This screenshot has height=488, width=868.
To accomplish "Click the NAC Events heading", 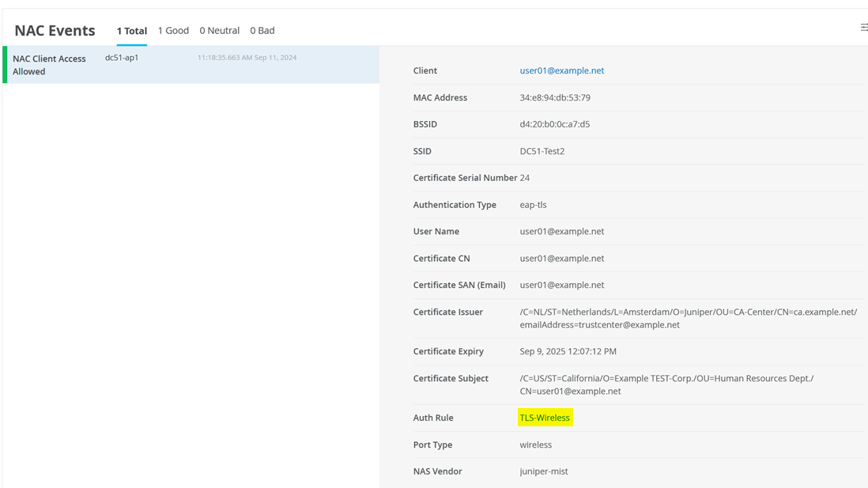I will [55, 31].
